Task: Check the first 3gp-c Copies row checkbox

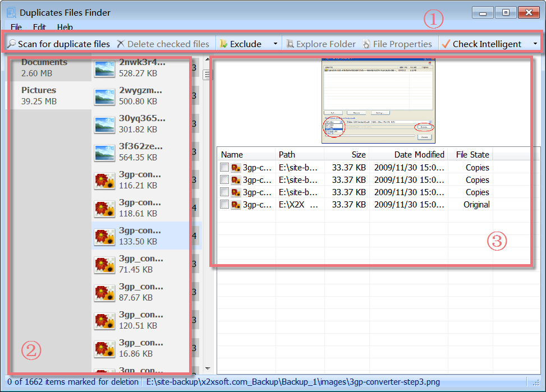Action: (x=225, y=167)
